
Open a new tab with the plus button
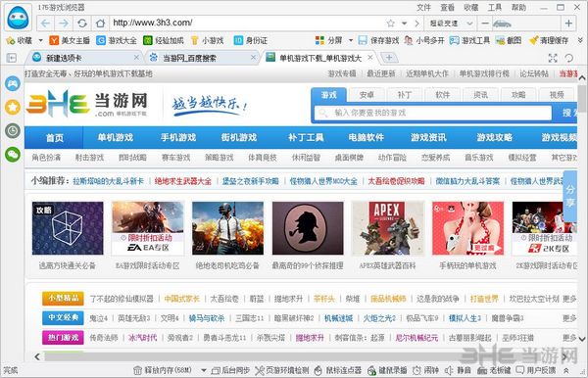[x=389, y=58]
